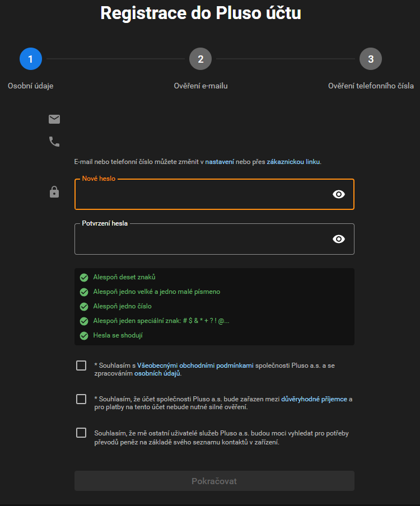
Task: Click the Alespoň deset znaků text
Action: click(124, 277)
